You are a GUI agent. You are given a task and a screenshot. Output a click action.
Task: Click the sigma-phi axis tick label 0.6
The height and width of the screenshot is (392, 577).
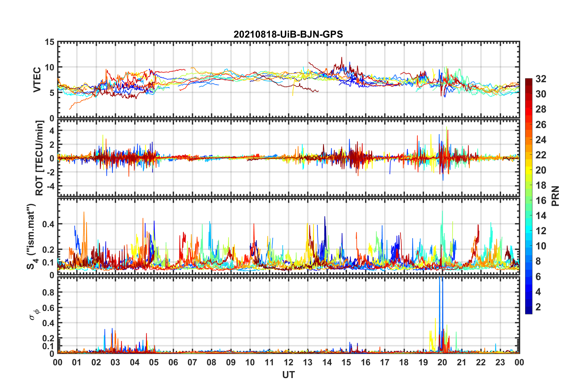pyautogui.click(x=49, y=308)
